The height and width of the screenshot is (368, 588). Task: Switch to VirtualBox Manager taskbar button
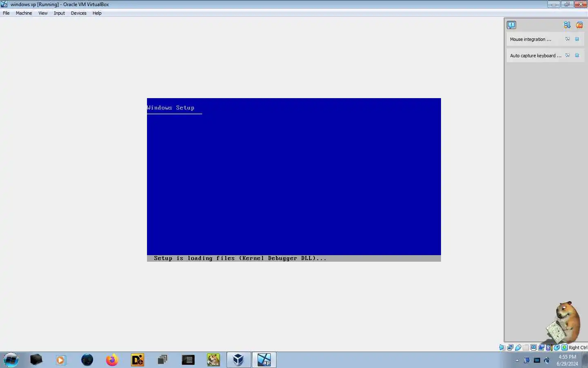[238, 360]
